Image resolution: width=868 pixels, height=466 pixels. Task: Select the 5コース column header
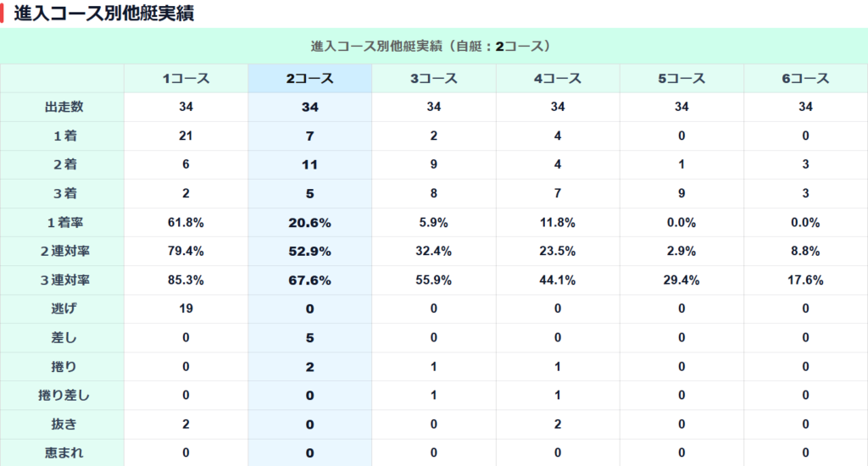(682, 79)
